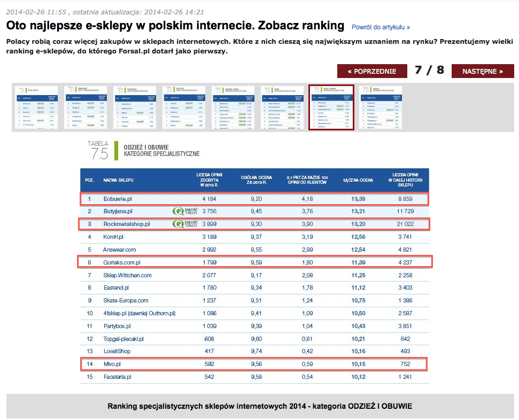Click the 'ODZIEŻ I OBUWIE' table title
The width and height of the screenshot is (519, 420).
coord(146,147)
